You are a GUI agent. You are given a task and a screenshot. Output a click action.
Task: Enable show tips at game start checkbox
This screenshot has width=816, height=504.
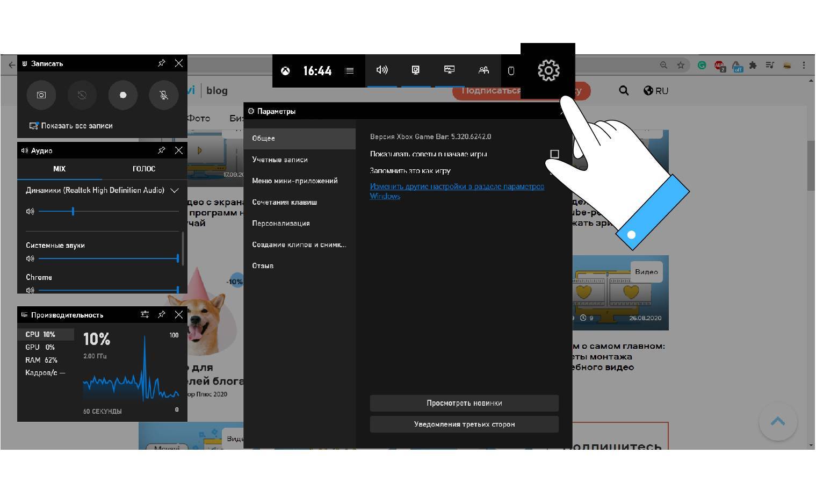click(554, 154)
